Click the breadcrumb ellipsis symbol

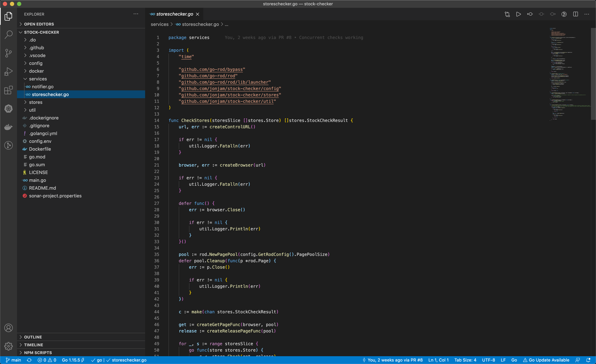point(226,24)
